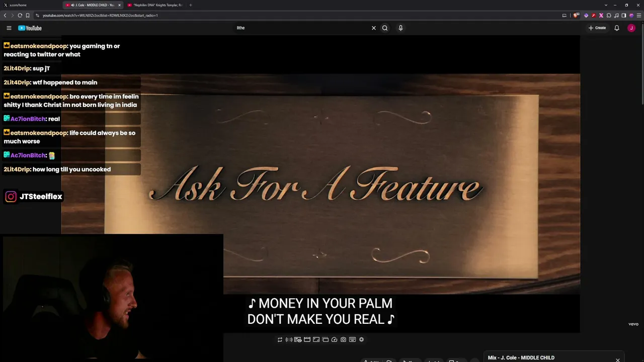Go back with browser back arrow
This screenshot has height=362, width=644.
pos(5,16)
